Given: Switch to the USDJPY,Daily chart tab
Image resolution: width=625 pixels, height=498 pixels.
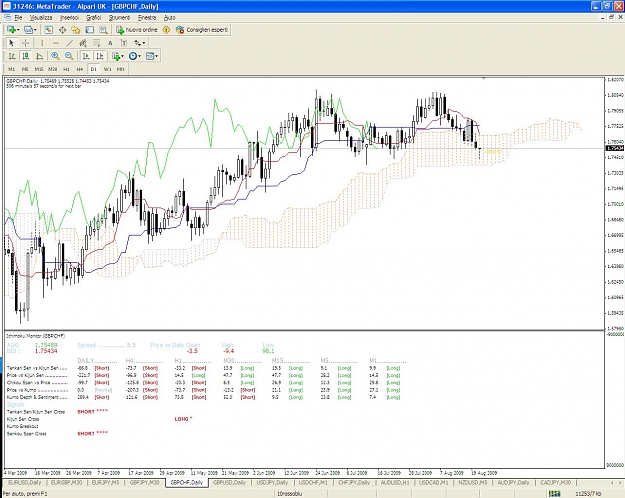Looking at the screenshot, I should pyautogui.click(x=272, y=483).
